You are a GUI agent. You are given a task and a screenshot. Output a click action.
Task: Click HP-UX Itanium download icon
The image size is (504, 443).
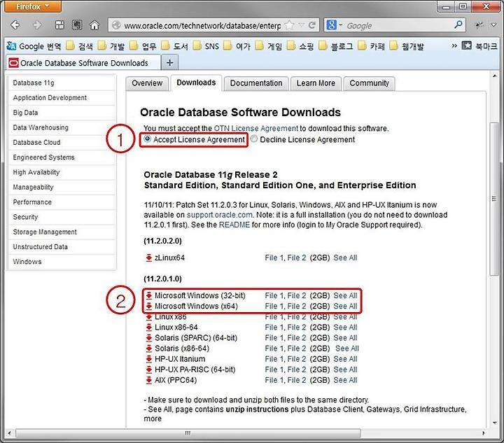(148, 359)
